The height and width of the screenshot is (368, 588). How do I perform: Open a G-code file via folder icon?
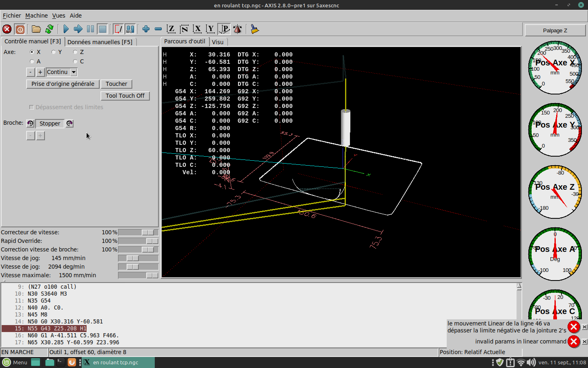coord(36,29)
